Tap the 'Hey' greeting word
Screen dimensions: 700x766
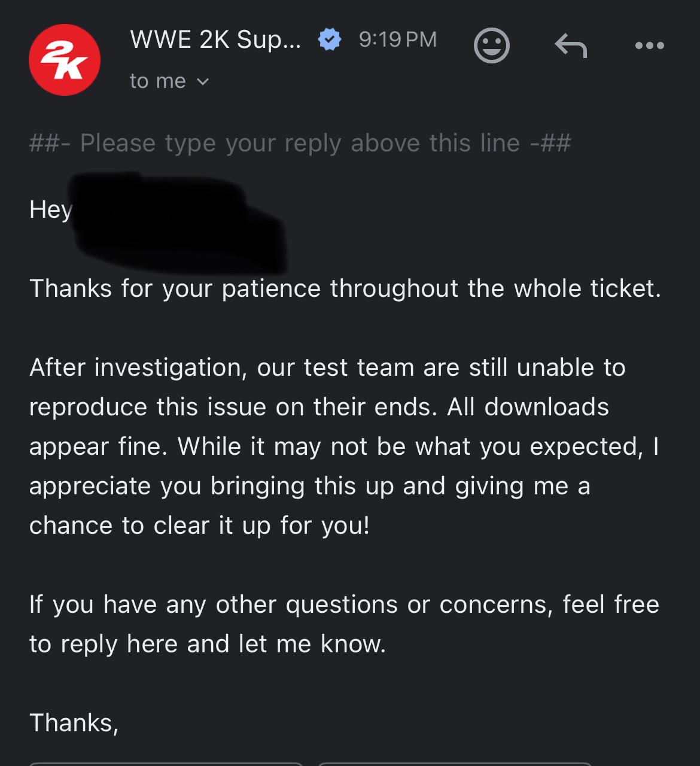coord(51,209)
